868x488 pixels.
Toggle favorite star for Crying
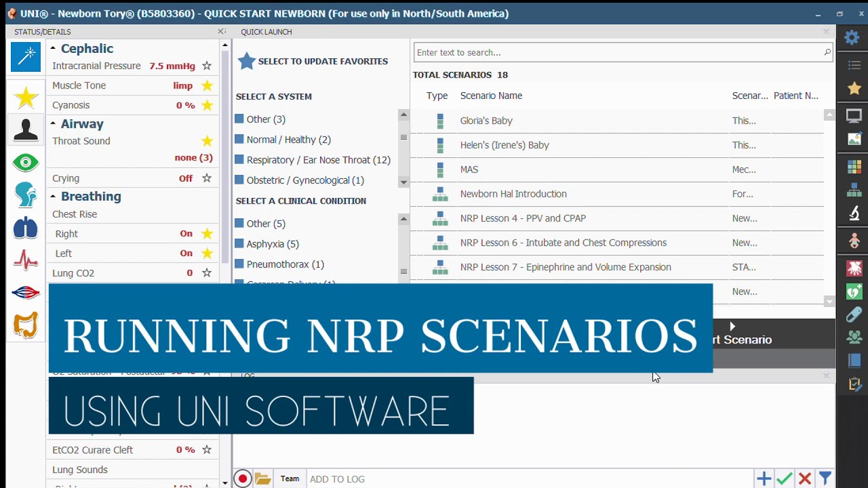pyautogui.click(x=207, y=178)
